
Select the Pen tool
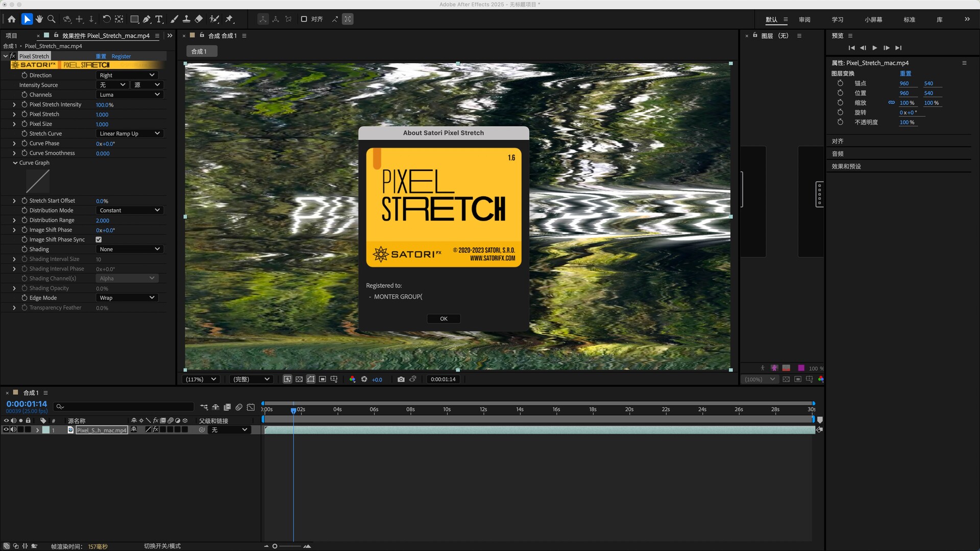point(147,19)
